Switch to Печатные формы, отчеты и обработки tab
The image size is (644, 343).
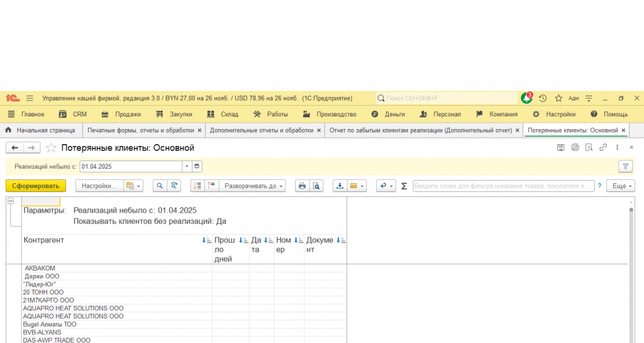pyautogui.click(x=141, y=130)
